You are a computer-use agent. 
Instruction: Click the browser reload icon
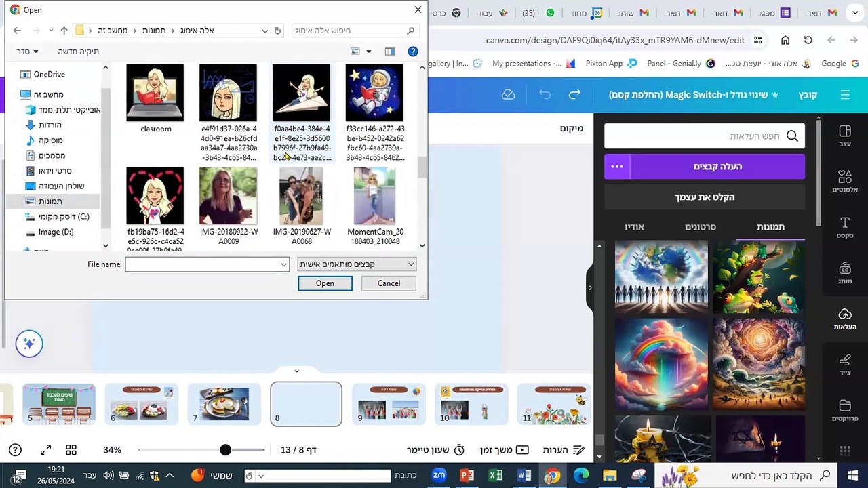[x=808, y=41]
